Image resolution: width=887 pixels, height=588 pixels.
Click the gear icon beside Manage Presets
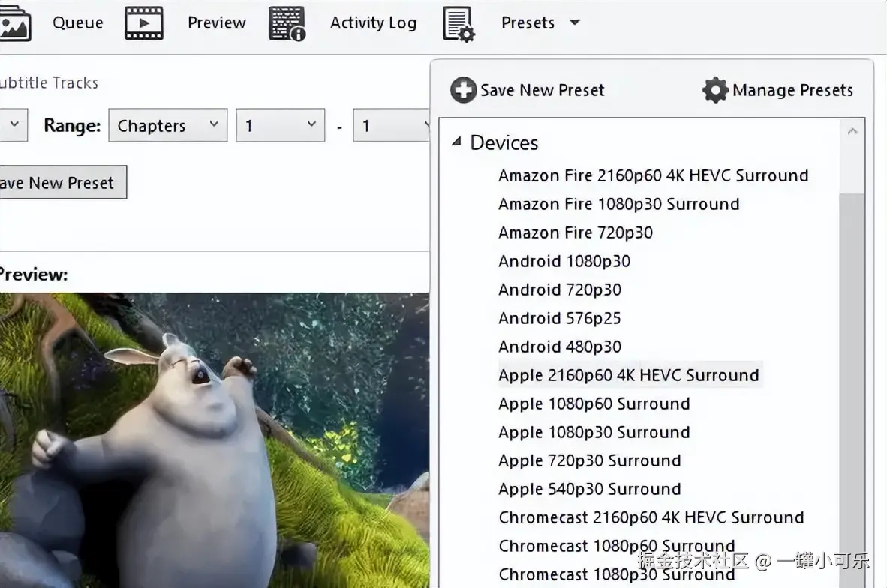(x=715, y=90)
